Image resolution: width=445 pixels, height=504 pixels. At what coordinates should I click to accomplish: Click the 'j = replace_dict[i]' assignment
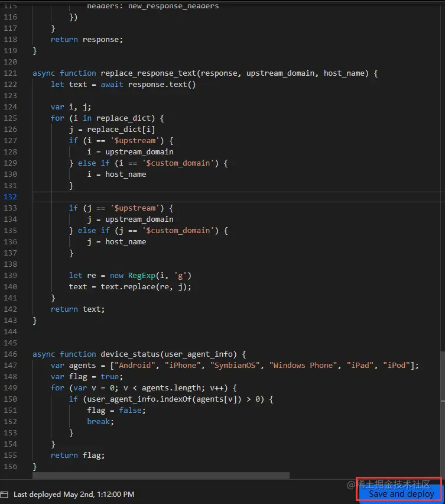(112, 130)
